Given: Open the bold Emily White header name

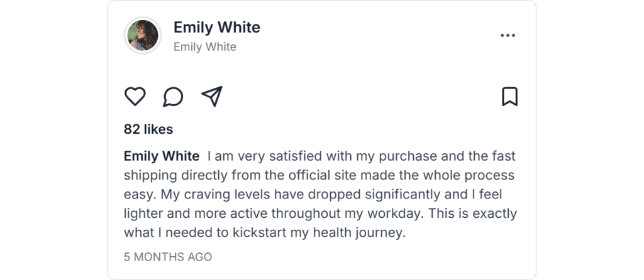Looking at the screenshot, I should pyautogui.click(x=216, y=28).
